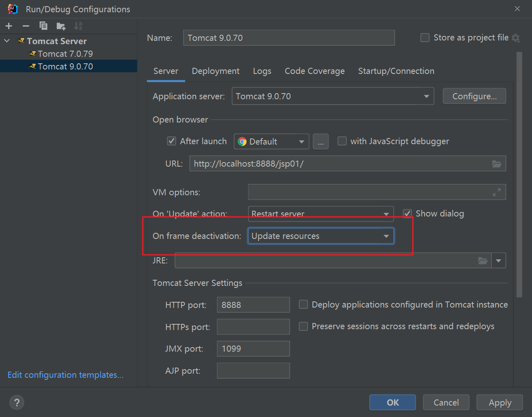This screenshot has width=532, height=417.
Task: Switch to the Server tab
Action: coord(166,71)
